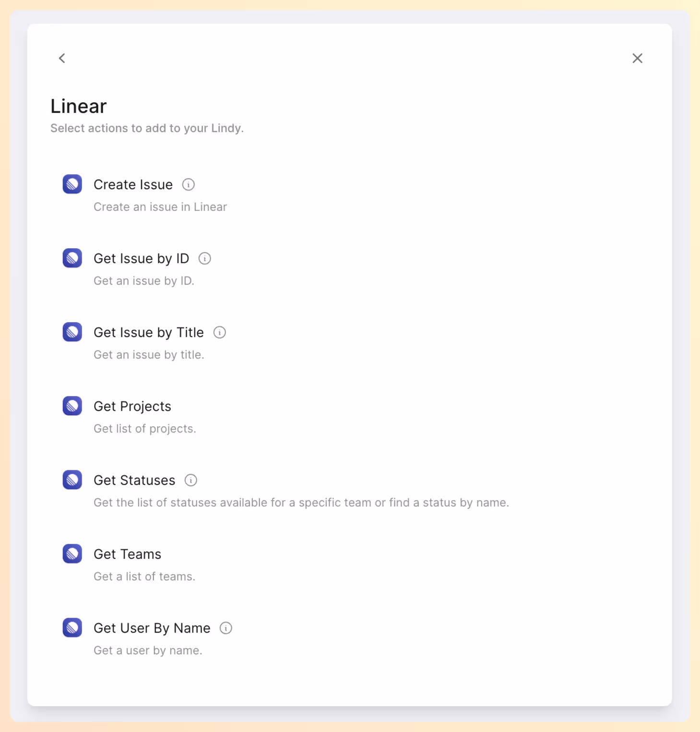Click 'Get an issue by title.' description

pos(149,355)
